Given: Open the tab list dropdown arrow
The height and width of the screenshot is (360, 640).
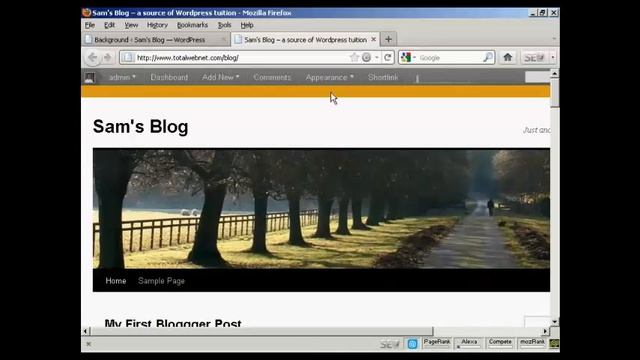Looking at the screenshot, I should tap(554, 39).
